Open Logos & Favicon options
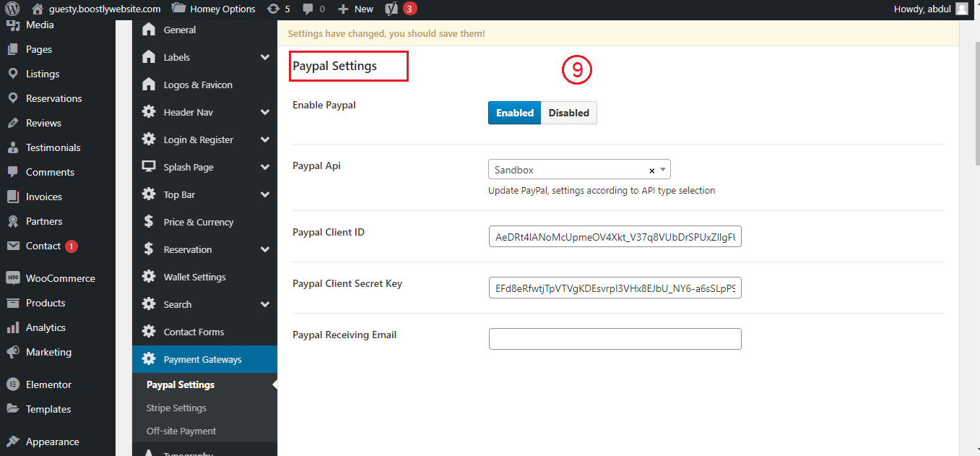 tap(205, 85)
